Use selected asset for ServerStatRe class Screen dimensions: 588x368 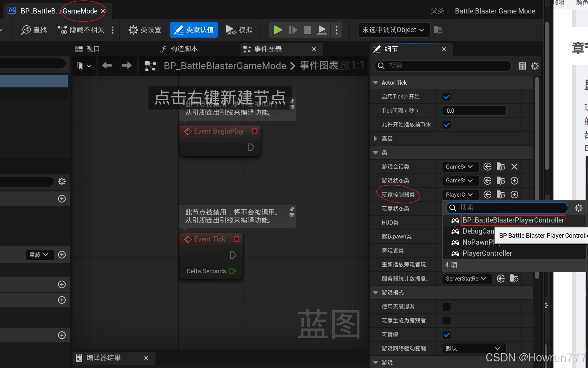[x=501, y=279]
